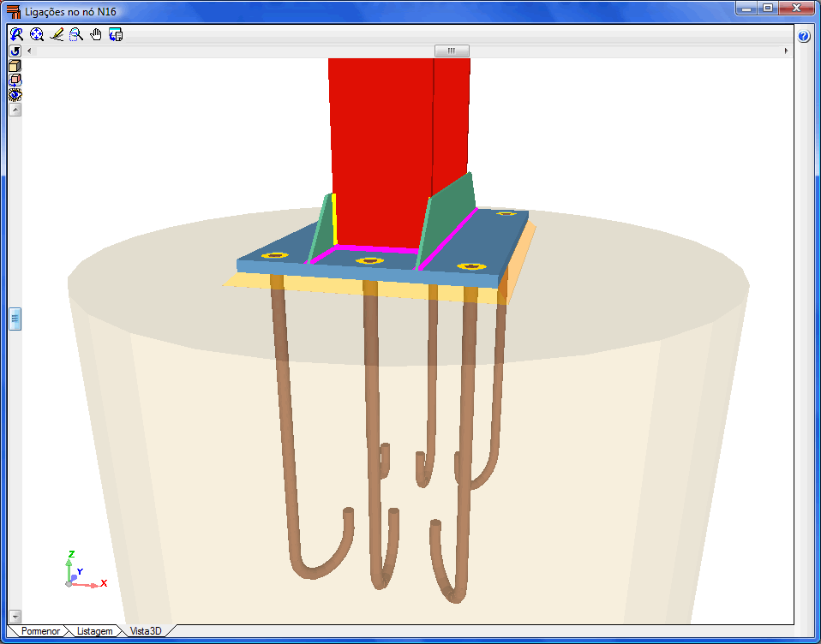Screen dimensions: 821x644
Task: Click the application icon in the title bar
Action: (13, 11)
